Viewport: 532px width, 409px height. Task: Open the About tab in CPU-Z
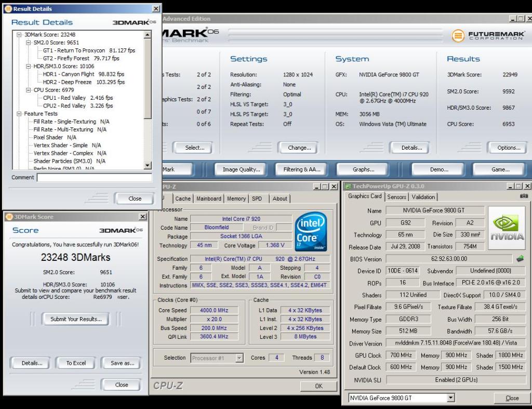point(280,199)
